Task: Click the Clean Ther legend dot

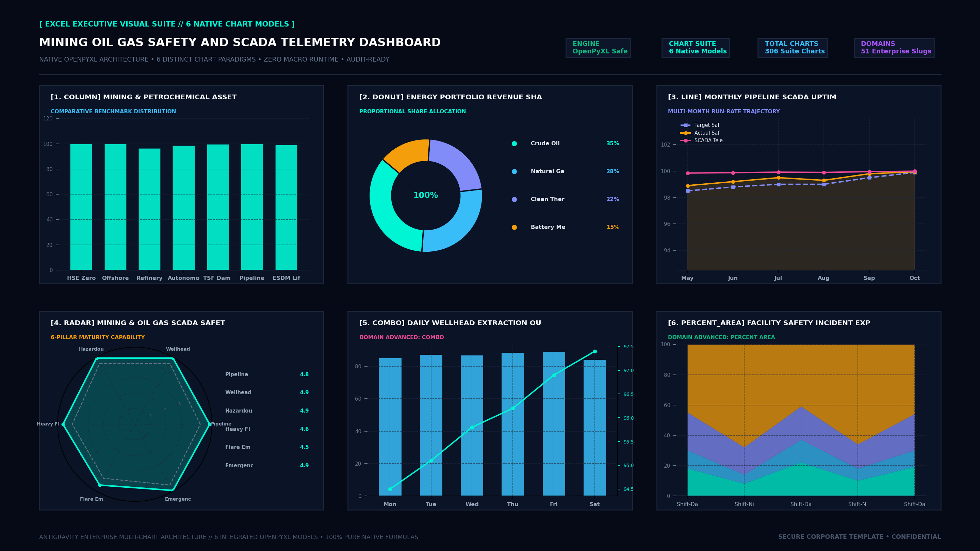Action: (514, 199)
